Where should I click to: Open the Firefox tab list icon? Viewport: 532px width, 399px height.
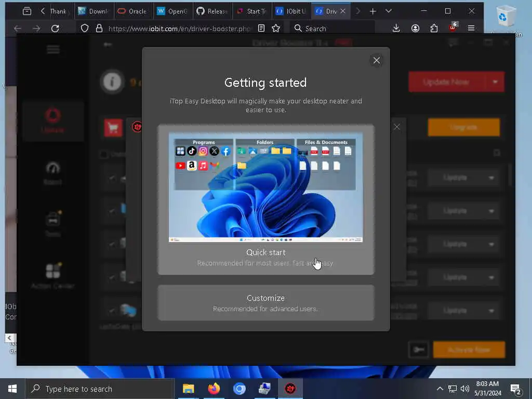click(27, 11)
